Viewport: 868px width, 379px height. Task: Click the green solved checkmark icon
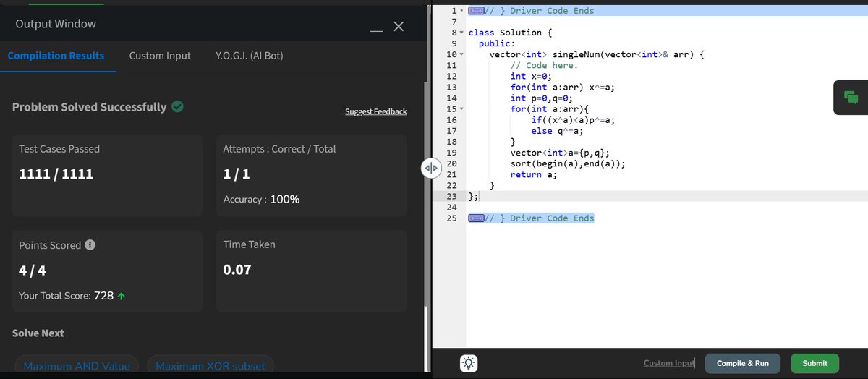(x=177, y=106)
